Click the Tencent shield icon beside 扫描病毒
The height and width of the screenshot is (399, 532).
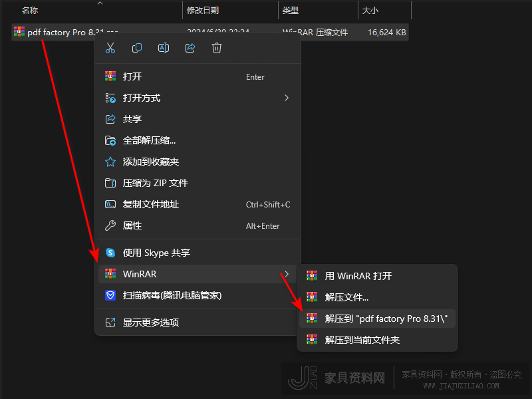pyautogui.click(x=110, y=295)
